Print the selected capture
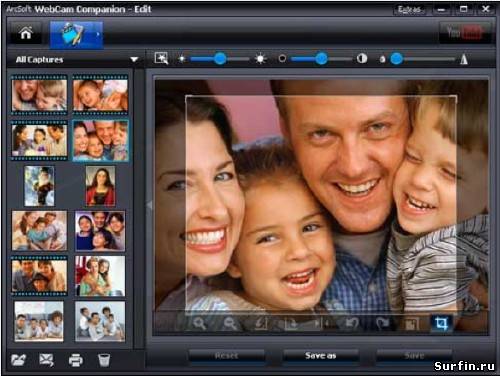 pos(76,360)
